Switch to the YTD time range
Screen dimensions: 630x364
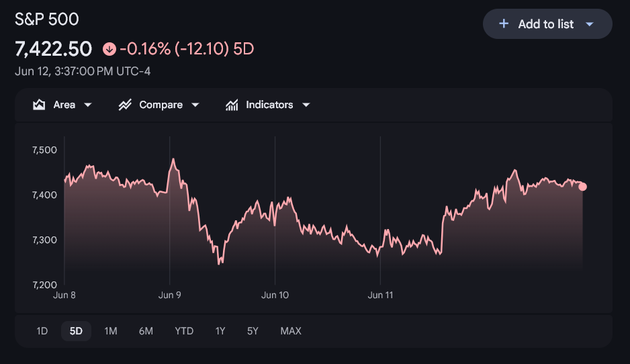point(184,331)
